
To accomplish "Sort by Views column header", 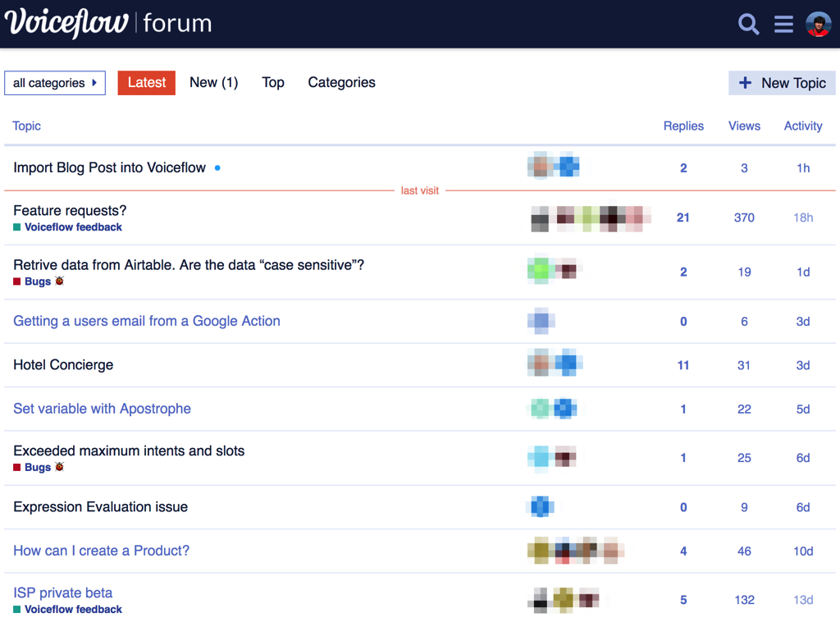I will (x=744, y=126).
